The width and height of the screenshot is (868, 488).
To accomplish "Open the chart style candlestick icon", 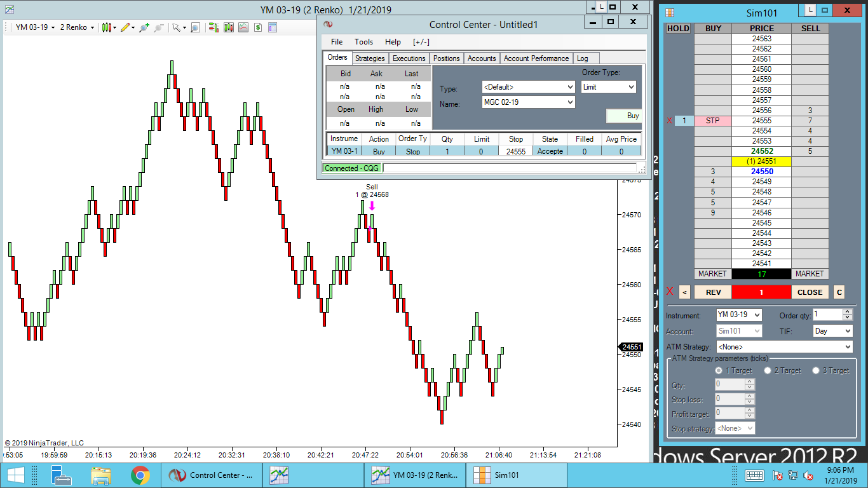I will click(107, 27).
